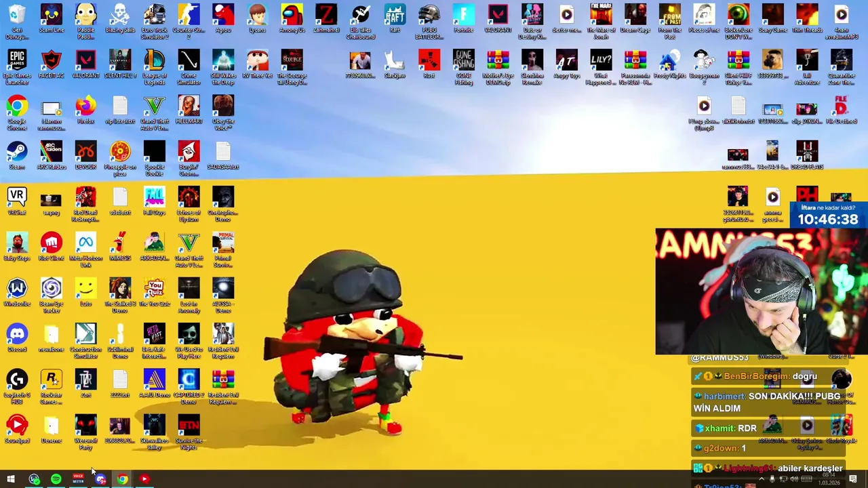Select the newabone folder

(52, 338)
